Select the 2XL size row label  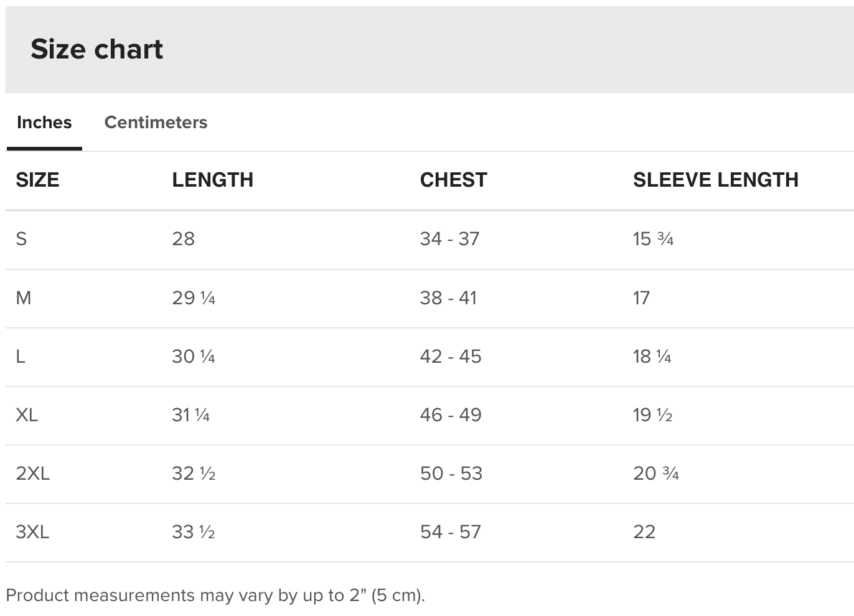[x=32, y=474]
